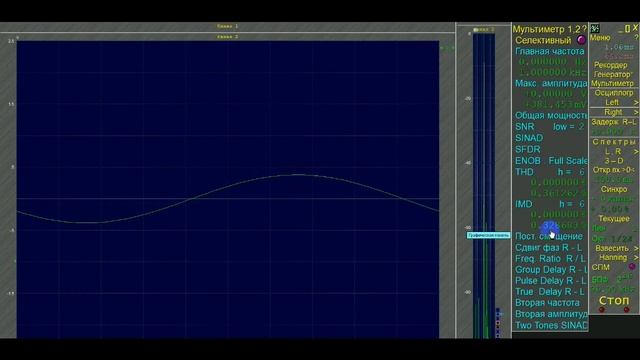
Task: Click the Текущее label
Action: tap(614, 219)
